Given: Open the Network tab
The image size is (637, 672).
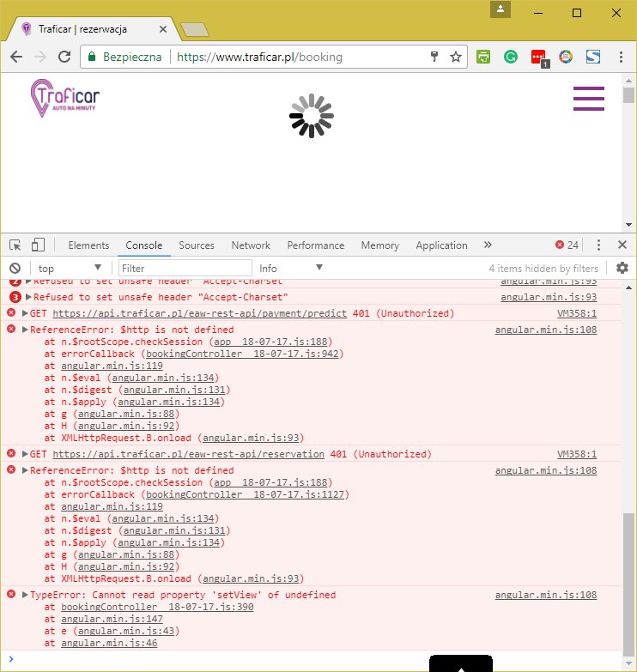Looking at the screenshot, I should pyautogui.click(x=251, y=245).
